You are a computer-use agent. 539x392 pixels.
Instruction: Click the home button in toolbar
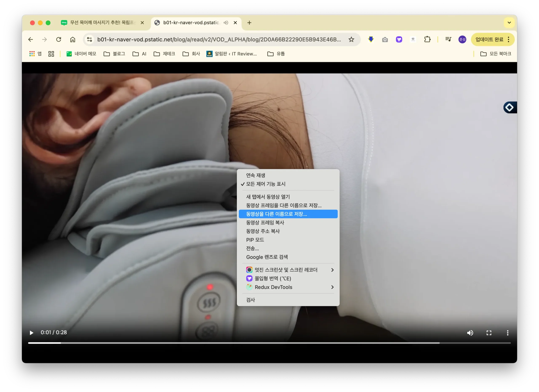(73, 39)
